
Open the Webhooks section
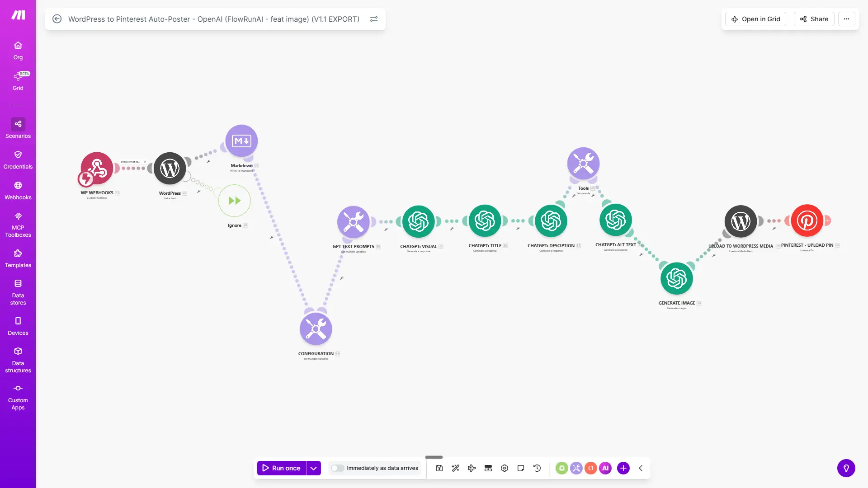18,190
